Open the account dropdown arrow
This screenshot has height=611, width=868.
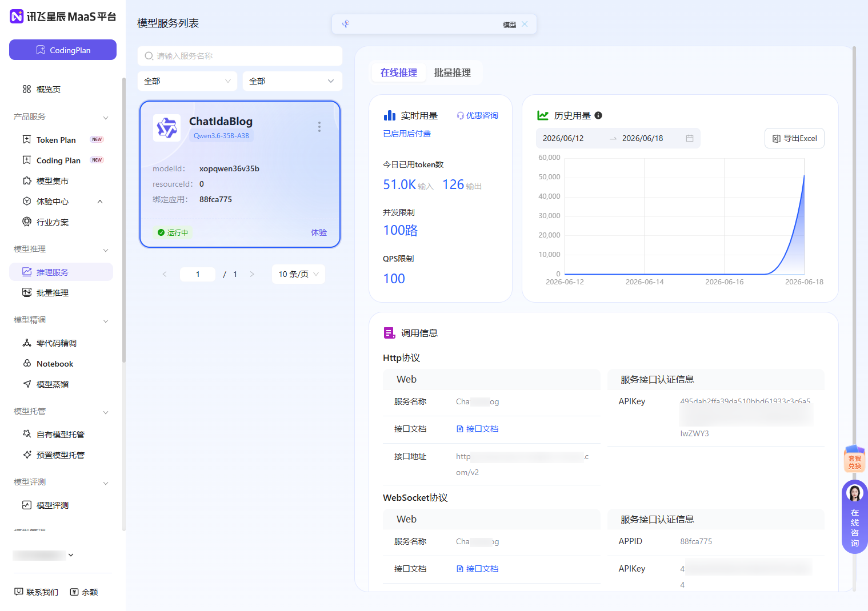tap(71, 555)
